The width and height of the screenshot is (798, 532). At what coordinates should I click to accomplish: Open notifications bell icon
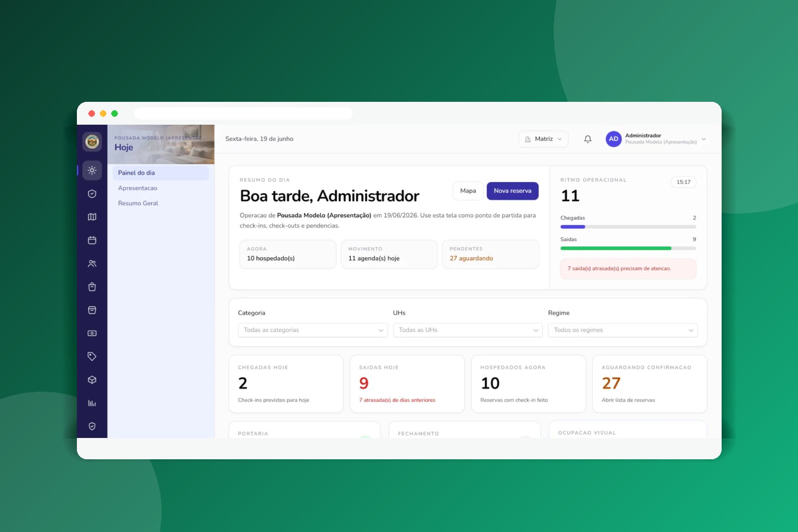coord(588,139)
